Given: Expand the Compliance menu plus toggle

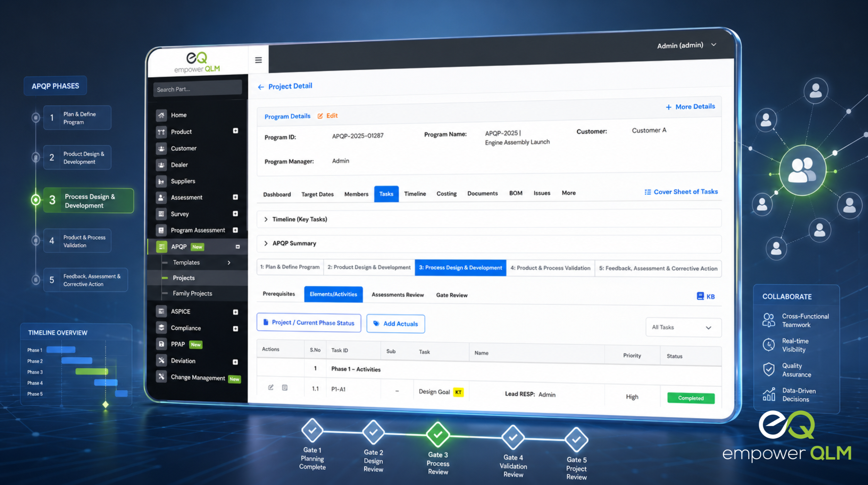Looking at the screenshot, I should pyautogui.click(x=235, y=328).
